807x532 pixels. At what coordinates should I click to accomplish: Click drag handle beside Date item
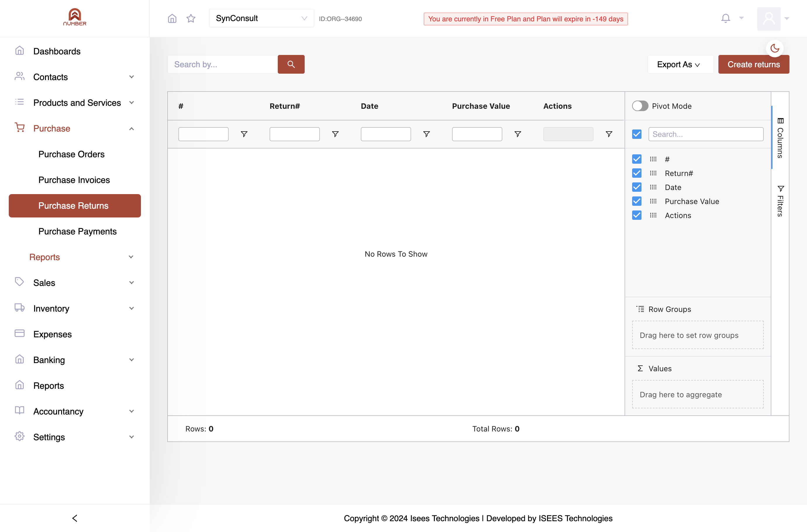click(653, 187)
